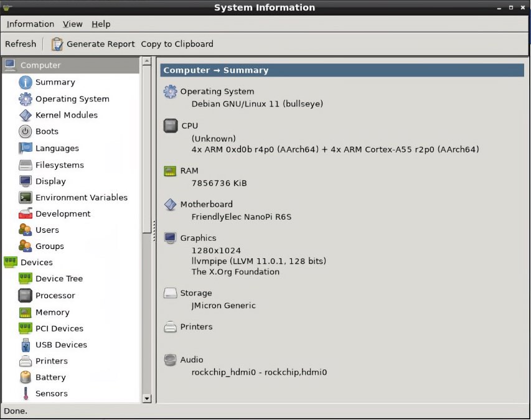The image size is (531, 420).
Task: Click the Generate Report clipboard icon
Action: (x=57, y=44)
